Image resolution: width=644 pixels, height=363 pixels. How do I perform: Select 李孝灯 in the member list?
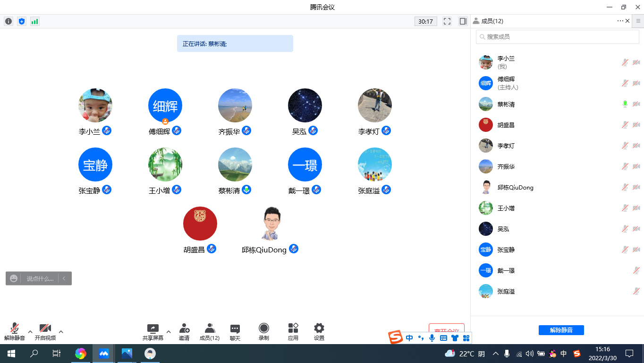[558, 146]
